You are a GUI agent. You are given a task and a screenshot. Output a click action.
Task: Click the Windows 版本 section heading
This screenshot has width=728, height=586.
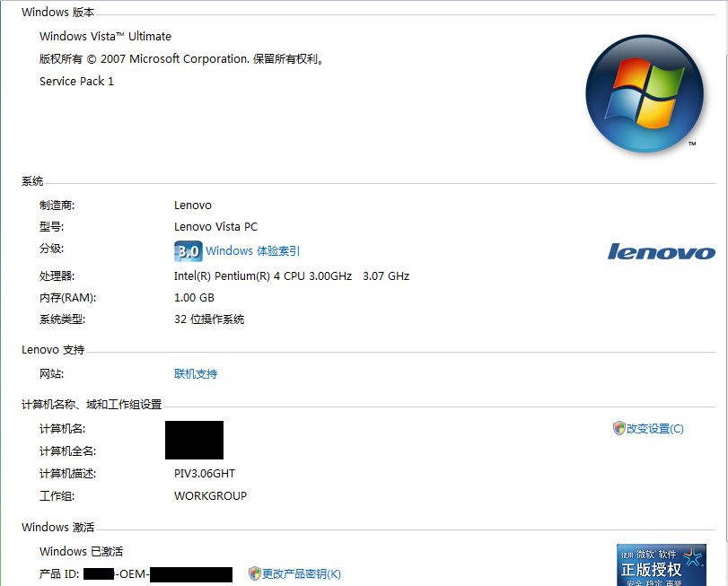click(x=58, y=12)
